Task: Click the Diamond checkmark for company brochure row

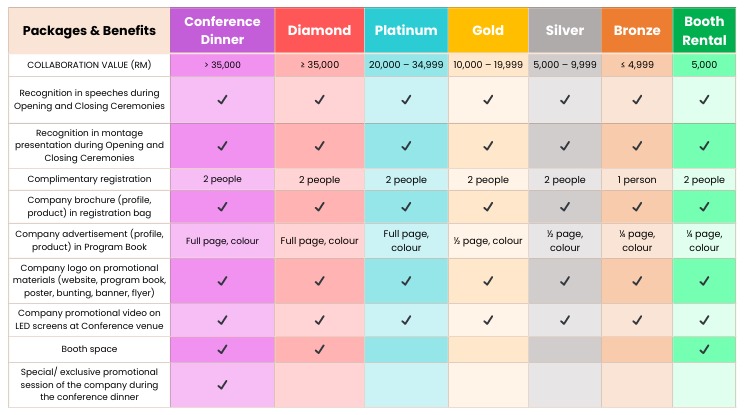Action: pyautogui.click(x=319, y=207)
